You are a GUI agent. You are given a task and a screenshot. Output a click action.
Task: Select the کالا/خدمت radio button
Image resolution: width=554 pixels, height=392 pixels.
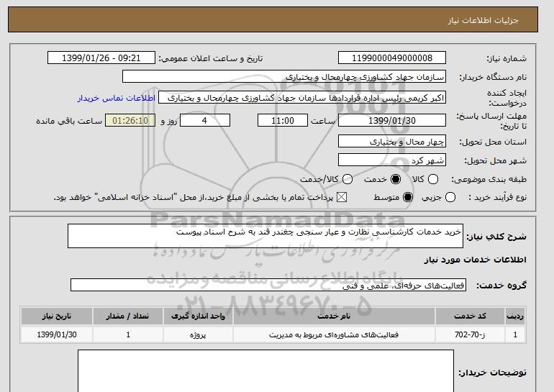click(348, 179)
